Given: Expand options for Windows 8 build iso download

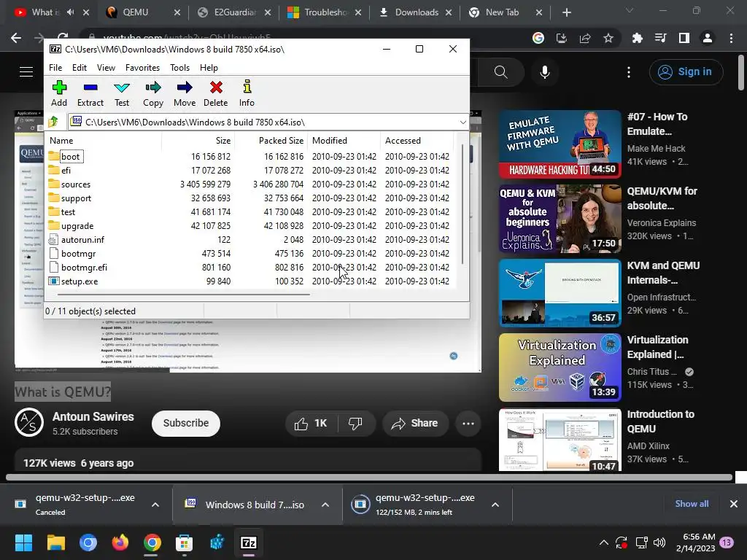Looking at the screenshot, I should (x=325, y=505).
